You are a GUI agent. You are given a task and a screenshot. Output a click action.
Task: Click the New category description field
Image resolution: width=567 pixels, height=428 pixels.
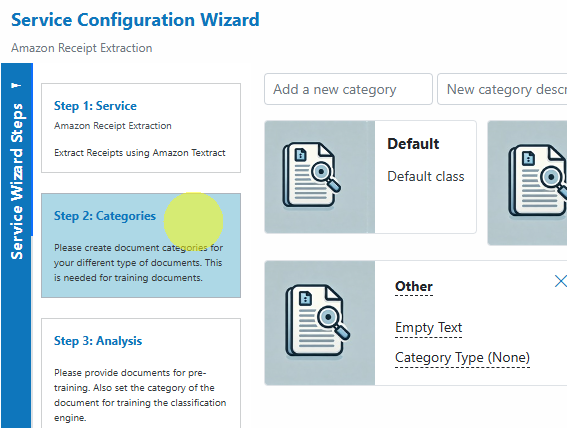[x=502, y=89]
